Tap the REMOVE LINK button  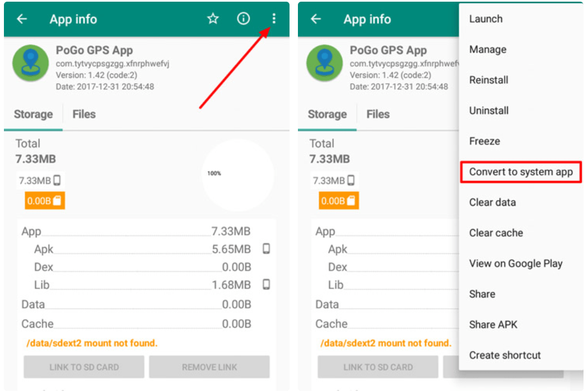[x=209, y=367]
